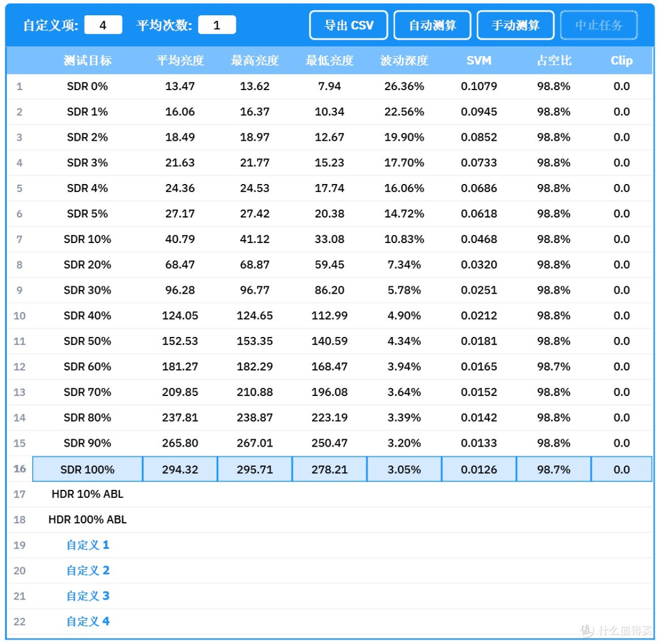Viewport: 658px width, 644px height.
Task: Click max brightness value 210.88
Action: coord(255,392)
